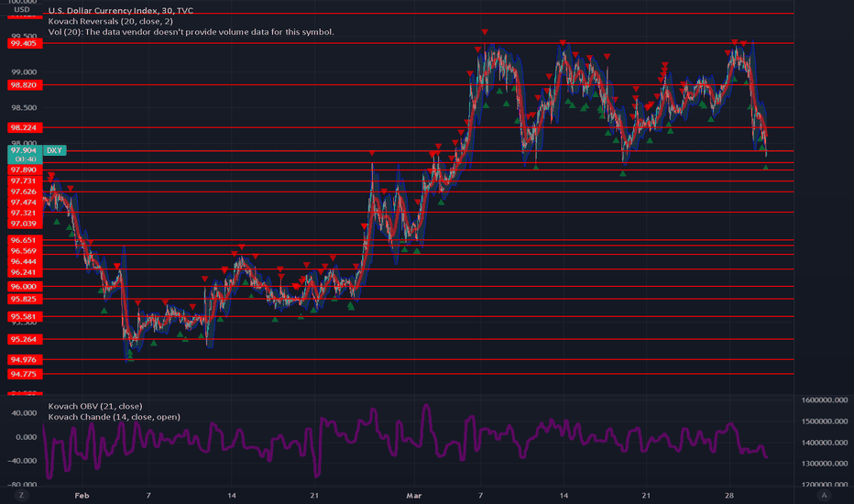Click the -40.000 oscillator axis value
This screenshot has height=504, width=854.
pos(23,461)
